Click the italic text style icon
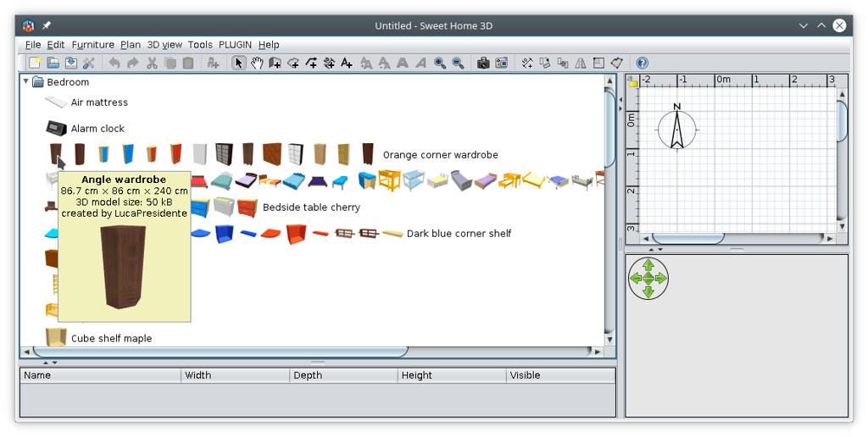 click(x=420, y=63)
